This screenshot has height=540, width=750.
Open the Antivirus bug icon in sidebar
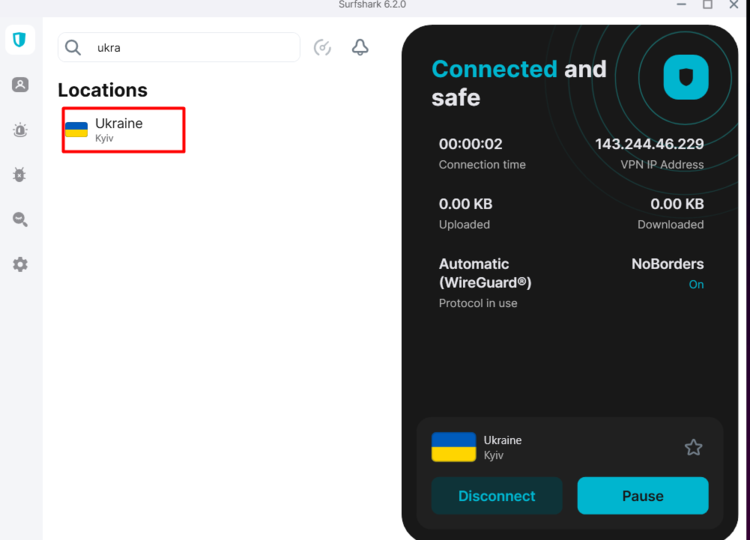click(20, 175)
